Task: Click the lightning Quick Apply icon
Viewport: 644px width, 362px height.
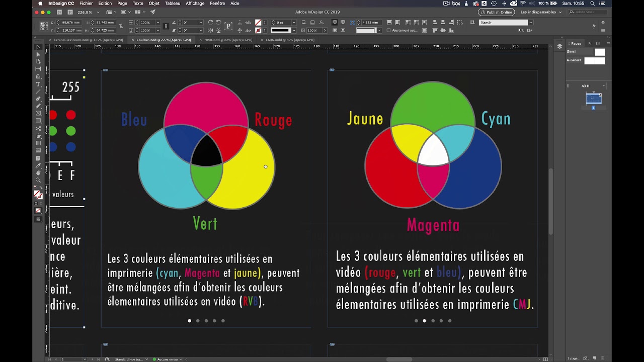Action: [594, 26]
